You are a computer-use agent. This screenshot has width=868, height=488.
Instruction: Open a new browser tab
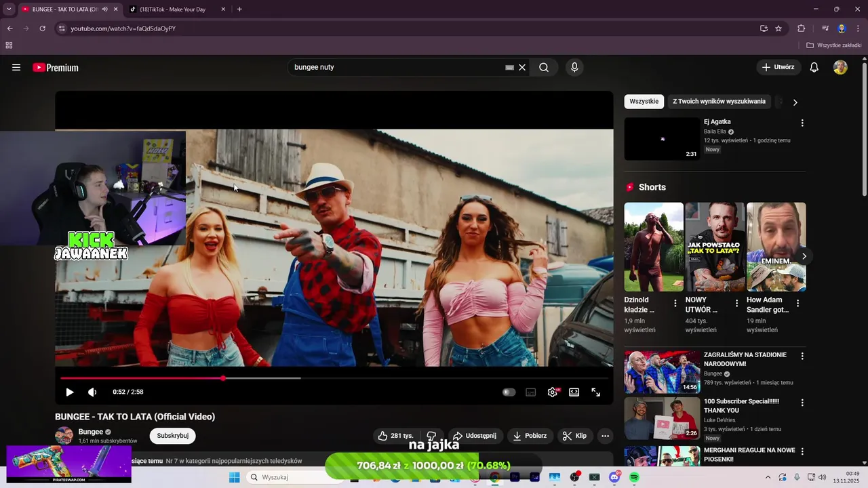point(239,9)
